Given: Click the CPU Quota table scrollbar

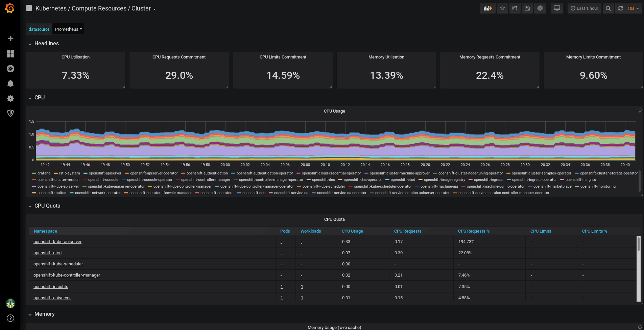Looking at the screenshot, I should (x=638, y=244).
